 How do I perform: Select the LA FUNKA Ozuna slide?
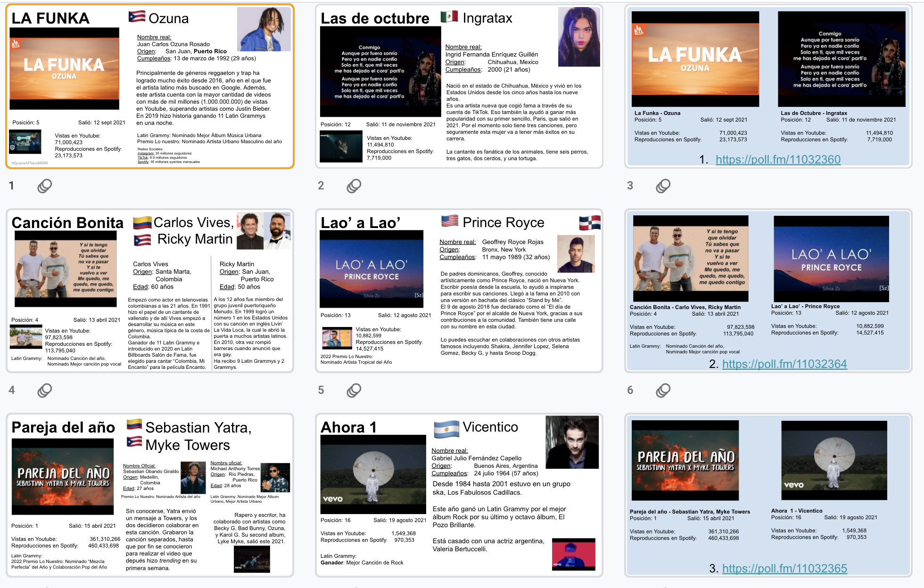(150, 86)
